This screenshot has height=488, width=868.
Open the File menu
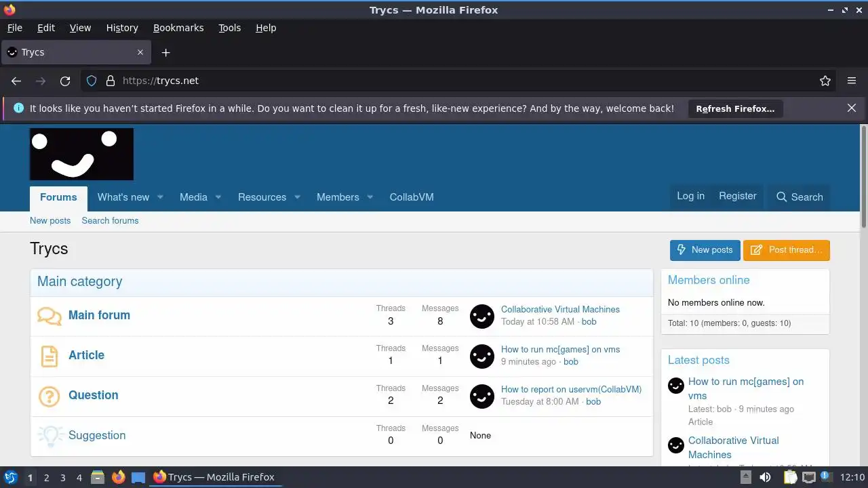[x=14, y=28]
